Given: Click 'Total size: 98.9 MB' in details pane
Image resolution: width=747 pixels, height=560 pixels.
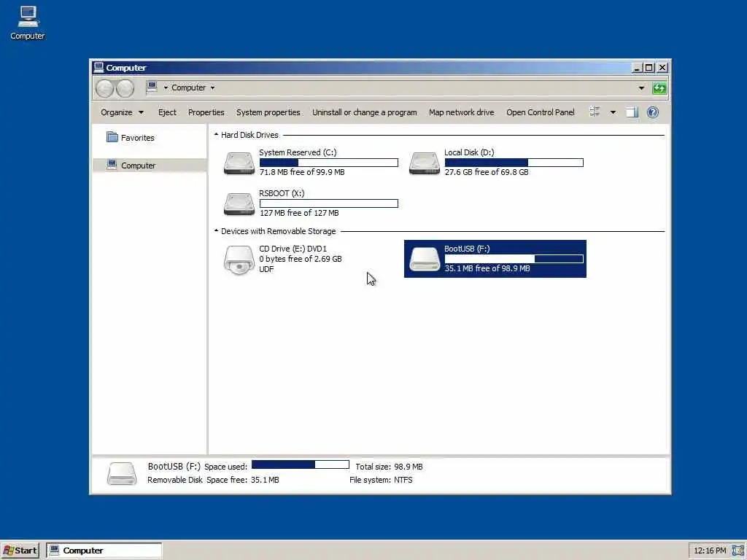Looking at the screenshot, I should pyautogui.click(x=390, y=467).
